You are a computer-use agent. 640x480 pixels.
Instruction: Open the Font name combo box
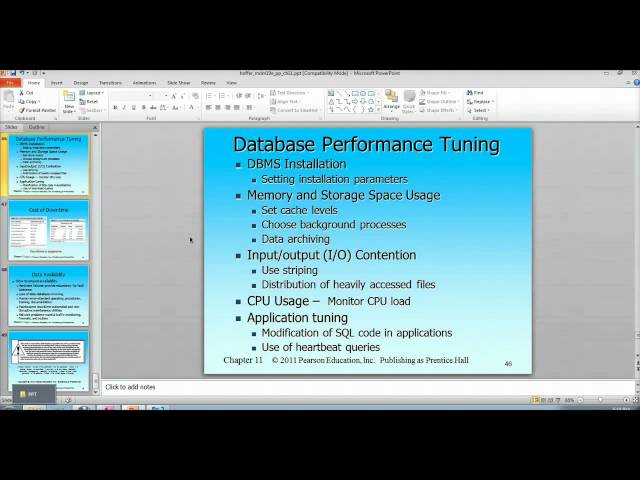point(132,96)
